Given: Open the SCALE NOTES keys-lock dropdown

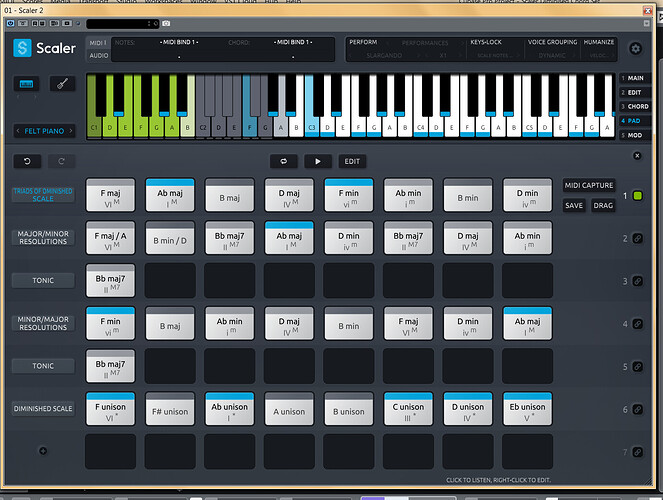Looking at the screenshot, I should (495, 56).
